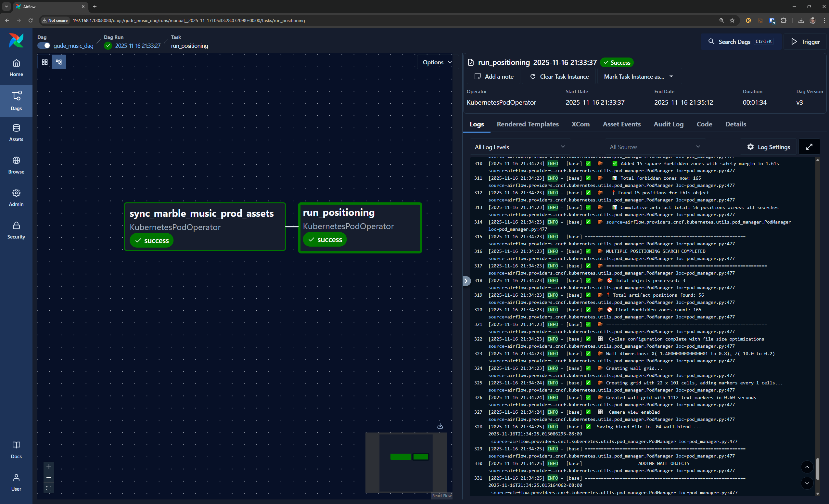Open the All Log Levels dropdown
Screen dimensions: 829x504
coord(520,147)
